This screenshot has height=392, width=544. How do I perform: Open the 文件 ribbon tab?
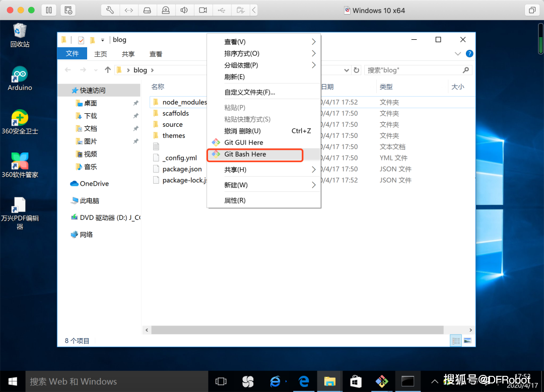tap(72, 54)
